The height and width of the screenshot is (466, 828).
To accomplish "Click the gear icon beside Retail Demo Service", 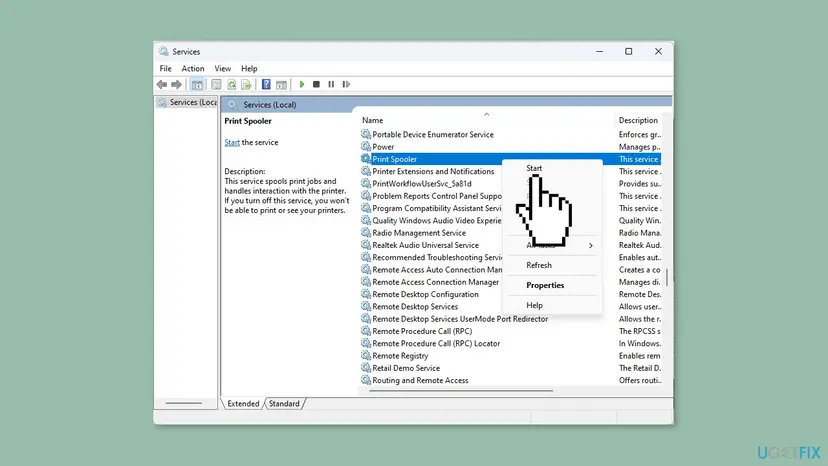I will (x=365, y=368).
